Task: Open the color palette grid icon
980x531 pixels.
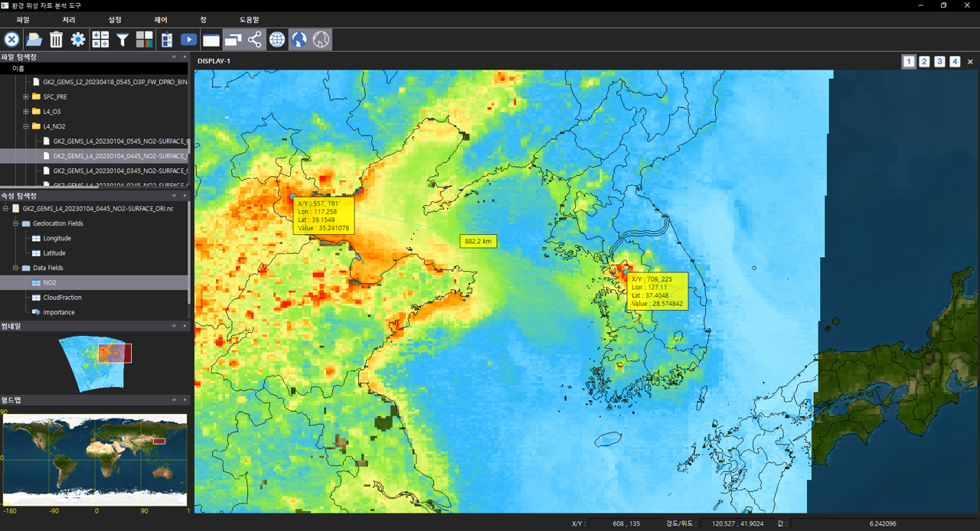Action: (145, 40)
